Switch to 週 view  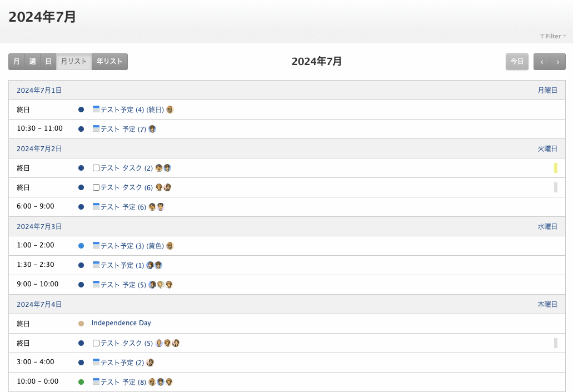pos(33,61)
